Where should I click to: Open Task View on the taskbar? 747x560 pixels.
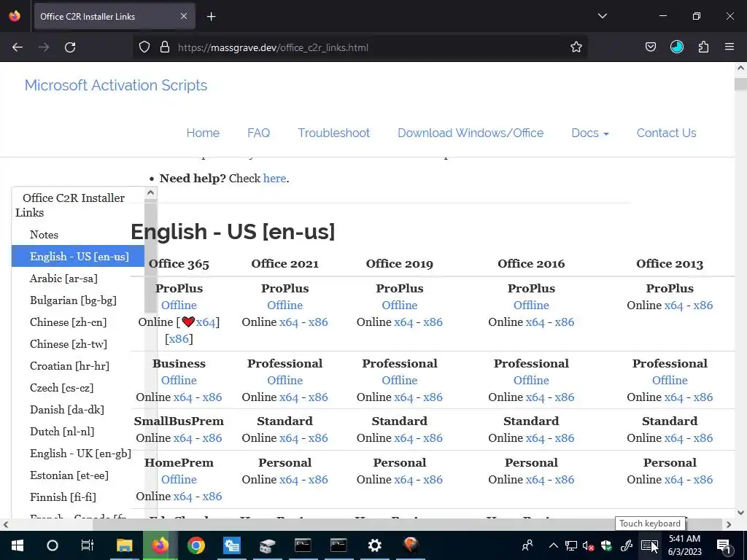[x=88, y=545]
